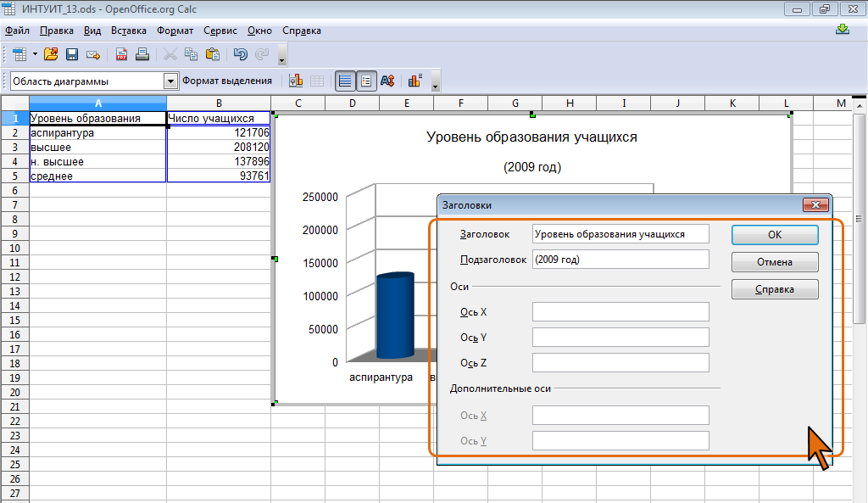Click the Automatic Layout chart icon
Image resolution: width=868 pixels, height=503 pixels.
click(415, 81)
